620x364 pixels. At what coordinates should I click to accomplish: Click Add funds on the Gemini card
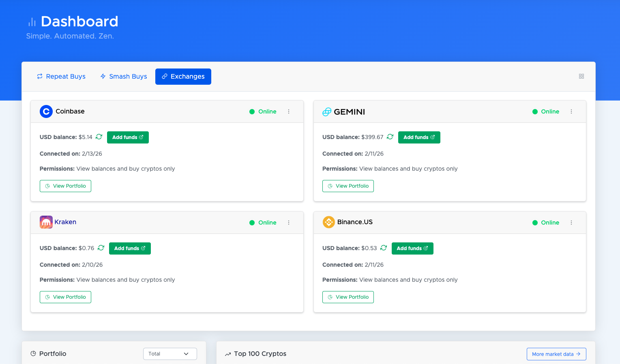pyautogui.click(x=419, y=137)
